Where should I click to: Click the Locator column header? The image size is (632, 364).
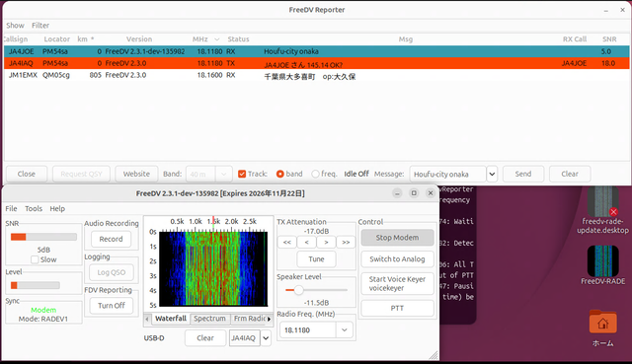point(57,39)
